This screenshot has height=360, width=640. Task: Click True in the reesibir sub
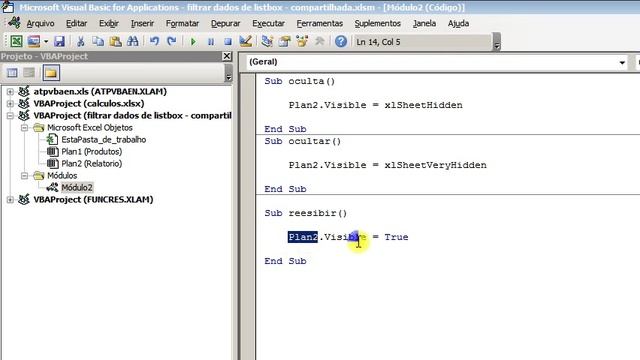pos(396,237)
